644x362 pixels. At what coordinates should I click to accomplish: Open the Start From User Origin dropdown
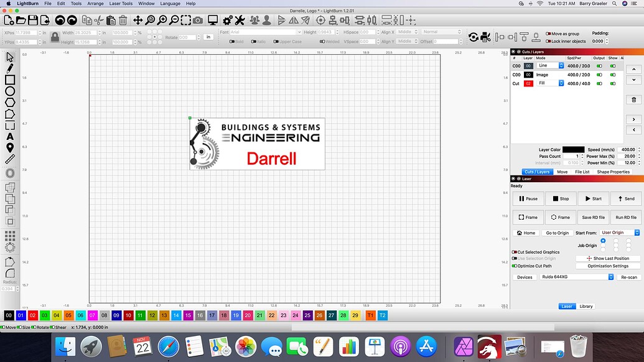coord(619,233)
